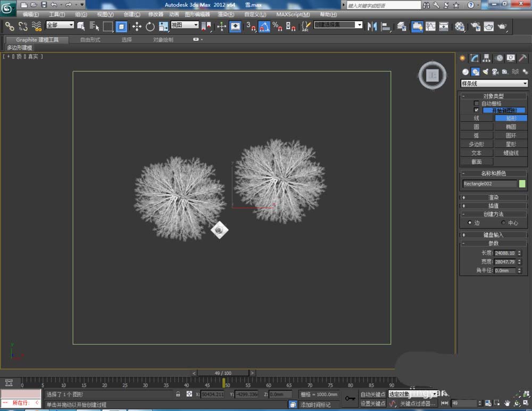Expand the 渲染 rollout
The height and width of the screenshot is (411, 532).
click(493, 197)
